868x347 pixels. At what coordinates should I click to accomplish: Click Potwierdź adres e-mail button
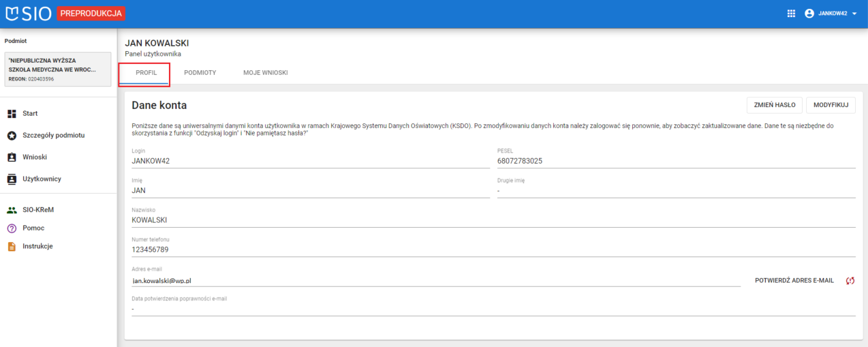(794, 281)
